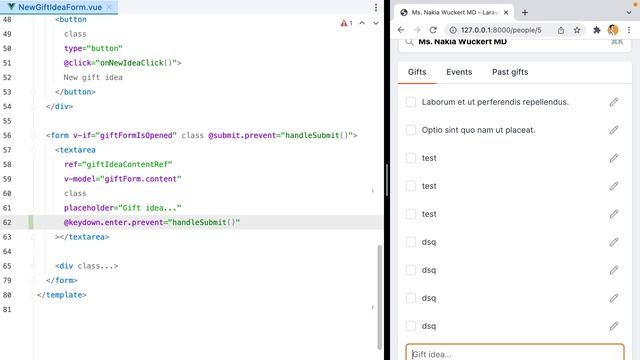The image size is (640, 360).
Task: Click the address bar URL
Action: coord(501,30)
